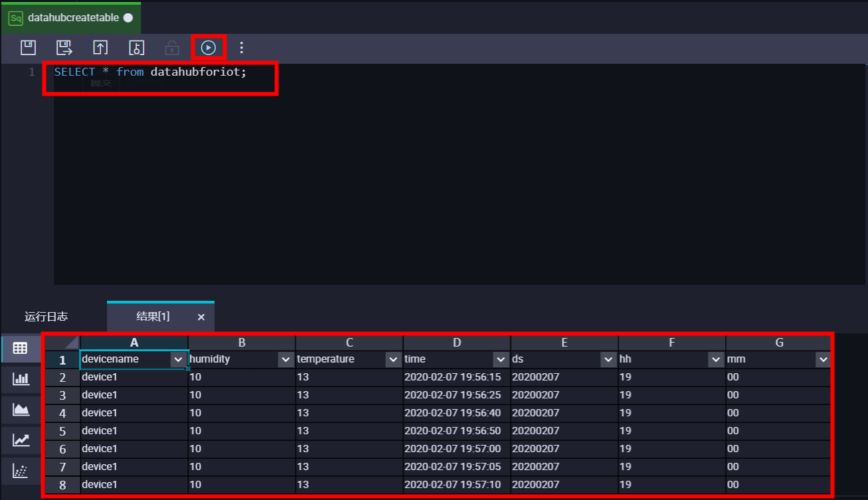Click the Save As icon
Viewport: 868px width, 500px height.
click(x=64, y=48)
